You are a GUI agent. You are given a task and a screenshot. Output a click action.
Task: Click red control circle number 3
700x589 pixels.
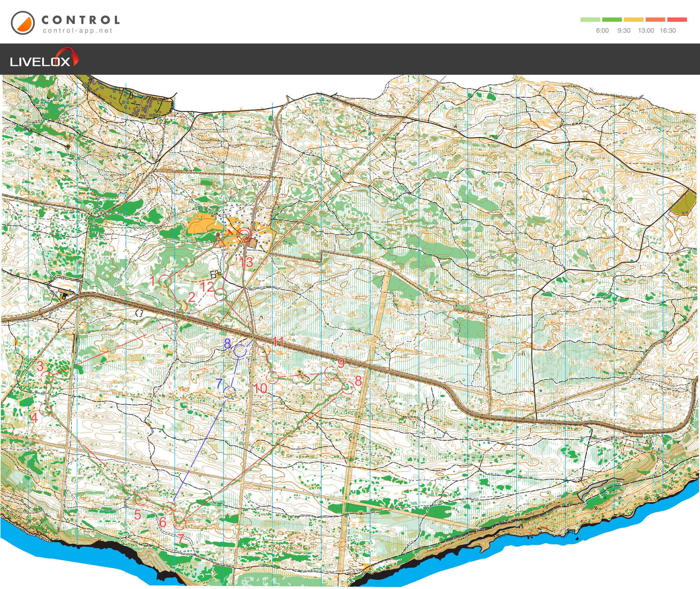48,377
